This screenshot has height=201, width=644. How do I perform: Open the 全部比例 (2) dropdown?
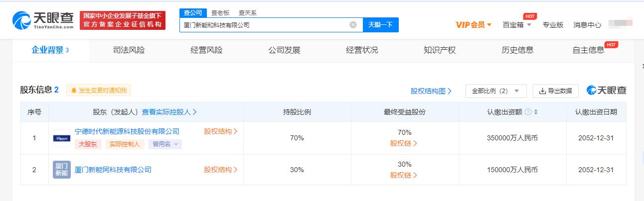tap(495, 91)
